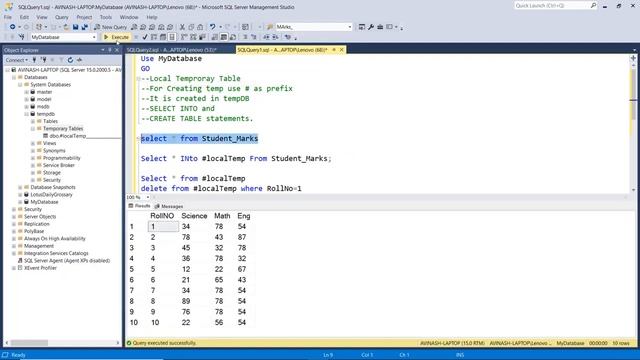Image resolution: width=640 pixels, height=360 pixels.
Task: Click the Eng column header
Action: [244, 216]
